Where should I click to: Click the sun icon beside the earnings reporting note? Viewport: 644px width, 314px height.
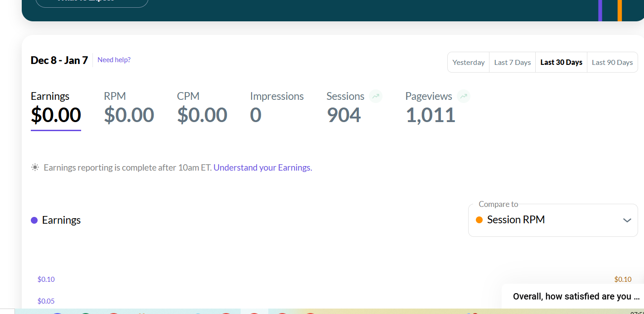[x=35, y=167]
